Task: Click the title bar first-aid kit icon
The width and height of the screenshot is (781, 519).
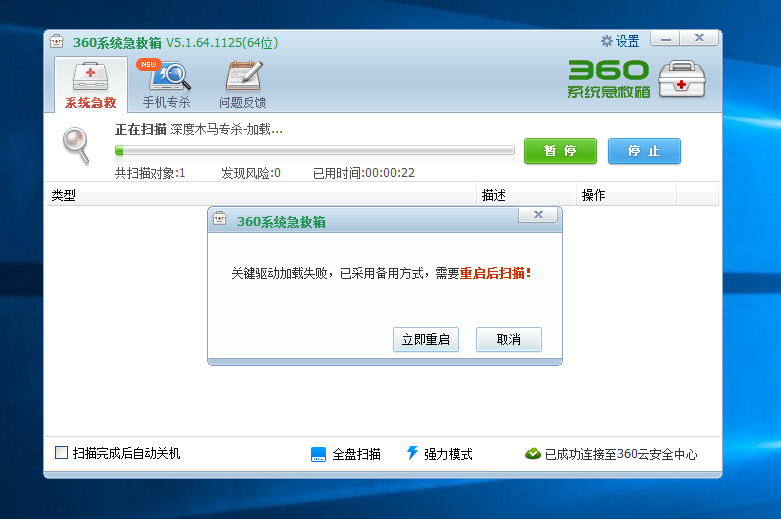Action: (57, 41)
